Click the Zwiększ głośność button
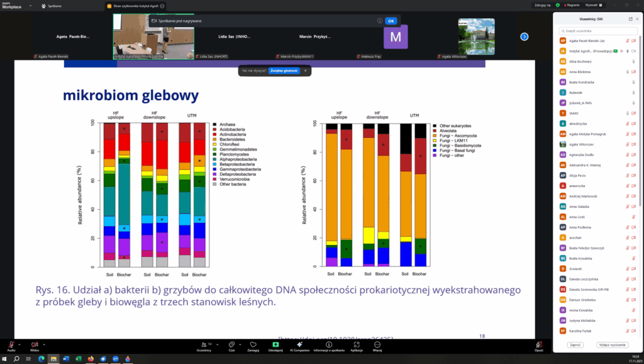This screenshot has height=364, width=644. tap(284, 71)
